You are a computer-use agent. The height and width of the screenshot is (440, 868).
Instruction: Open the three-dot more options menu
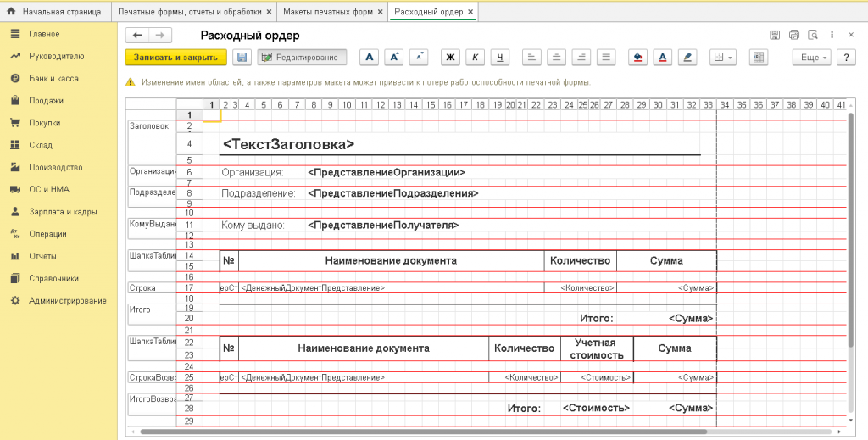click(832, 35)
